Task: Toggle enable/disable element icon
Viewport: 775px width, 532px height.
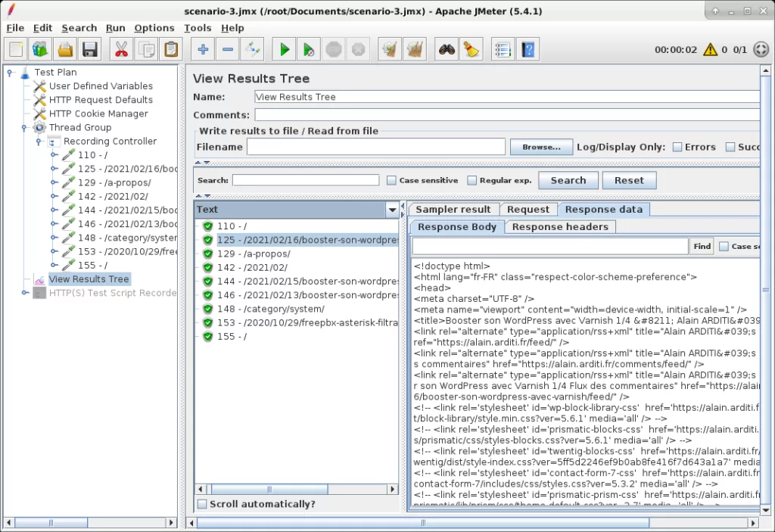Action: click(x=253, y=49)
